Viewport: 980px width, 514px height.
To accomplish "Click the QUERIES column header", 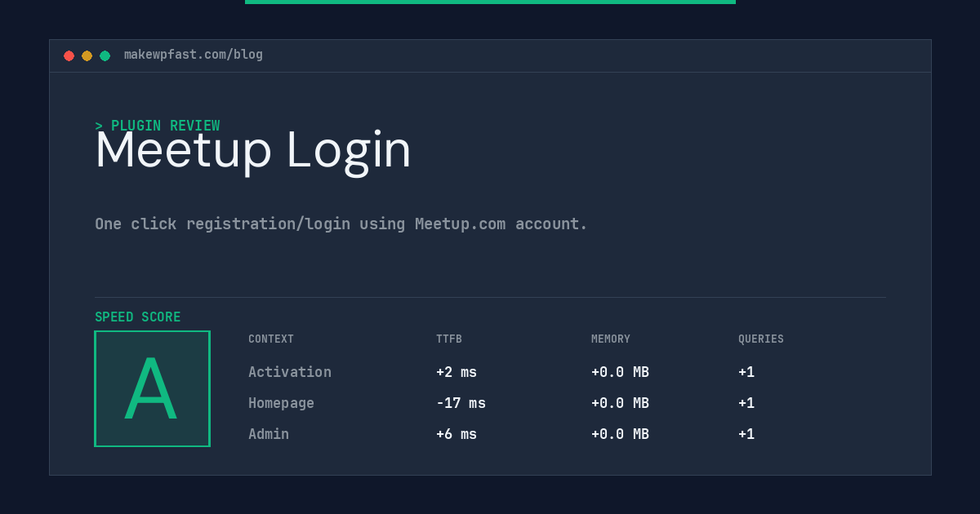I will pos(761,339).
